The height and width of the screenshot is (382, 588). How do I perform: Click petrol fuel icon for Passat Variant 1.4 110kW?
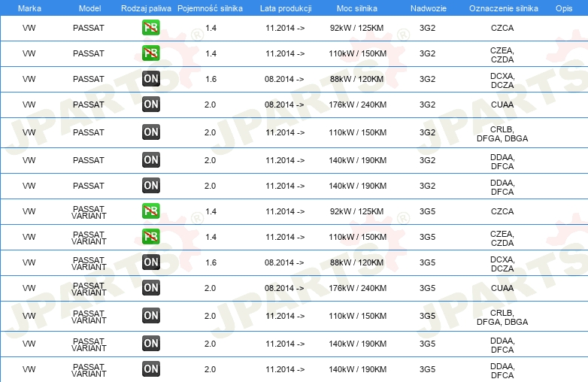coord(150,237)
